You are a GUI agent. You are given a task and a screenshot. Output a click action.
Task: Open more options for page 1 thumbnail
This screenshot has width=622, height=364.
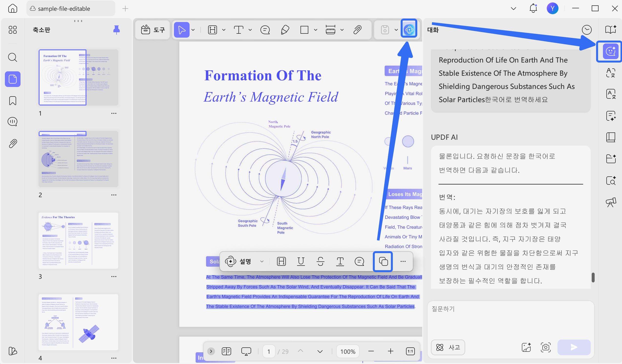[x=114, y=113]
